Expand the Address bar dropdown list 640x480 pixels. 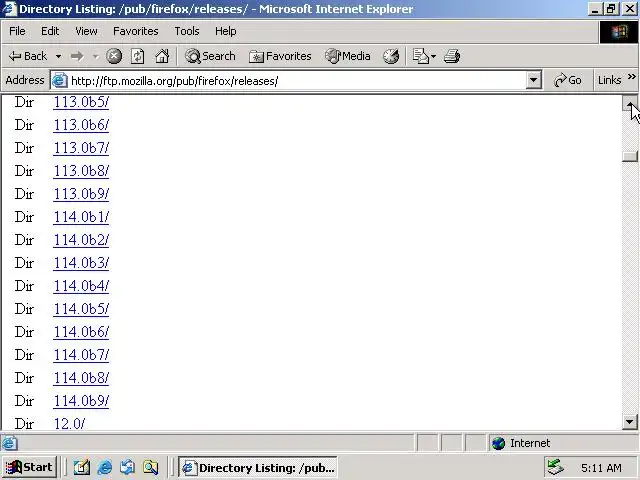tap(533, 80)
